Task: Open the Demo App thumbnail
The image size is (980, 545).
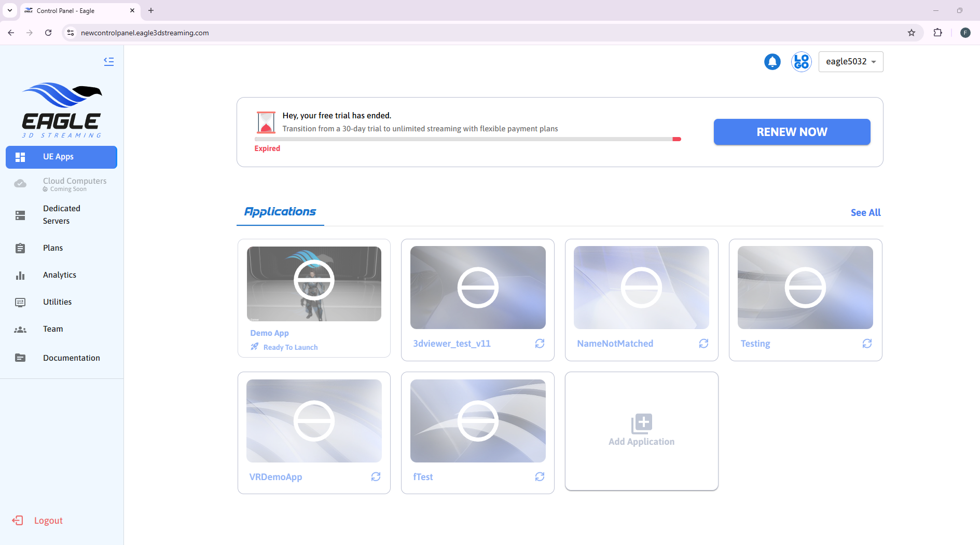Action: tap(314, 283)
